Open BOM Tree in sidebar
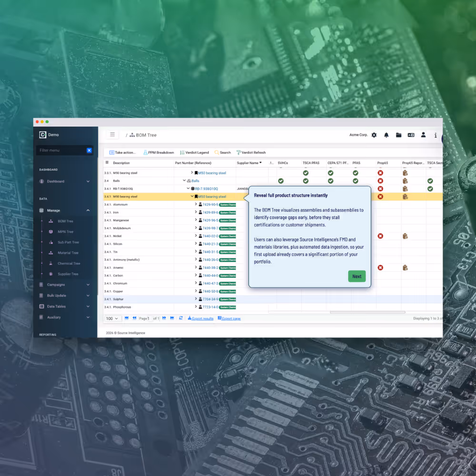476x476 pixels. pyautogui.click(x=65, y=221)
